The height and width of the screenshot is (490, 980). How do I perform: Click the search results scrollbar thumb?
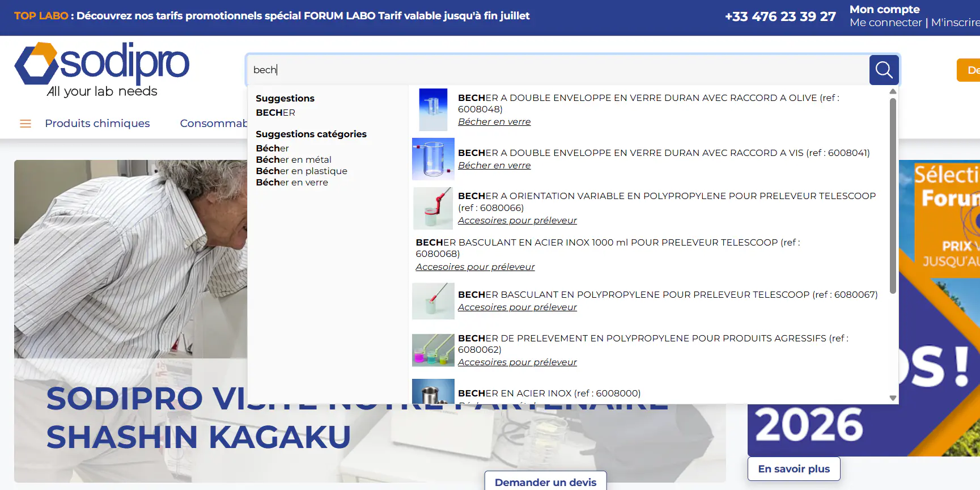coord(893,196)
